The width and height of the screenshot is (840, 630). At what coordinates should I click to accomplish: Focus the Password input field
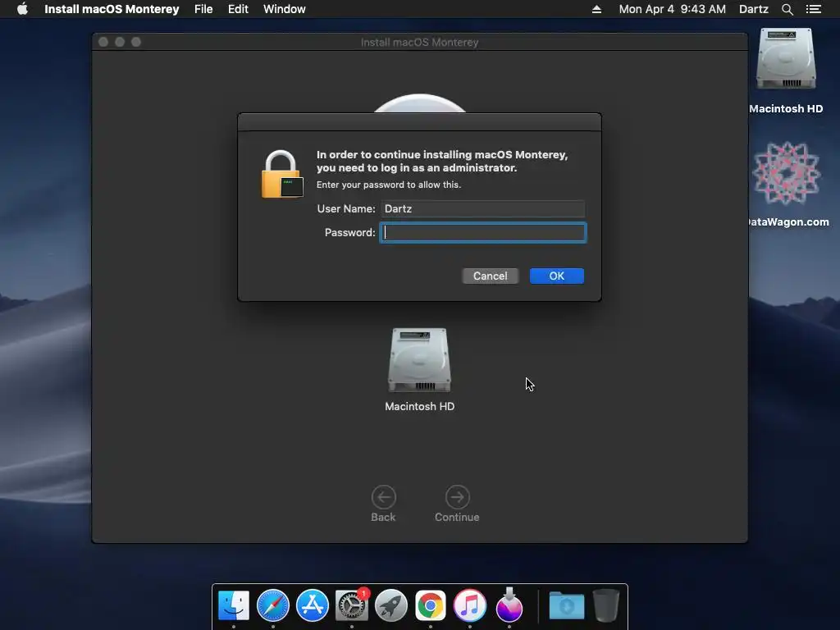tap(482, 232)
